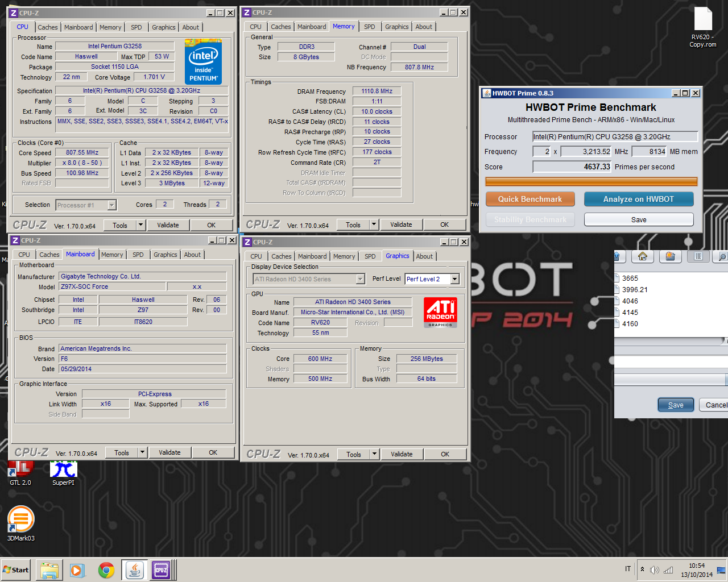
Task: Select file 4160 in save dialog
Action: [x=630, y=324]
